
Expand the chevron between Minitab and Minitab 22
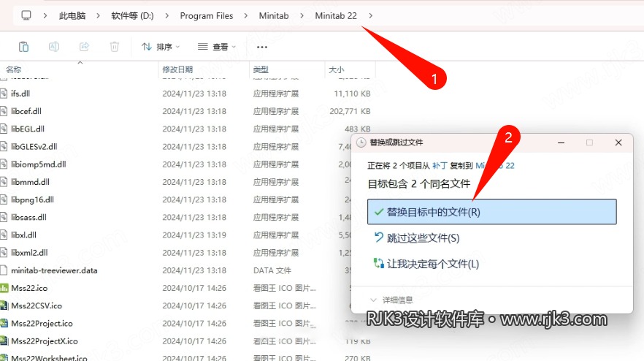pyautogui.click(x=302, y=15)
